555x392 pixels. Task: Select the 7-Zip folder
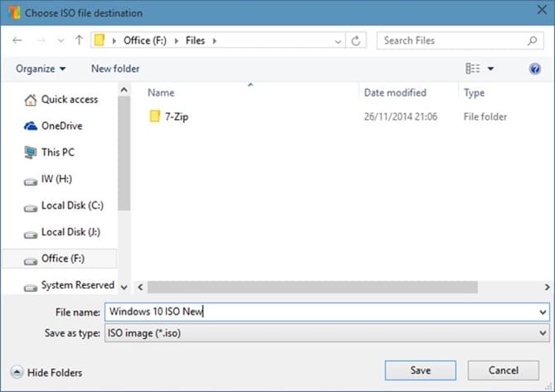176,117
